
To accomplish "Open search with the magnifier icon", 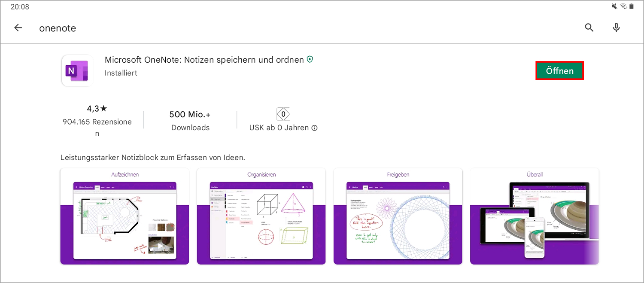I will [x=589, y=28].
